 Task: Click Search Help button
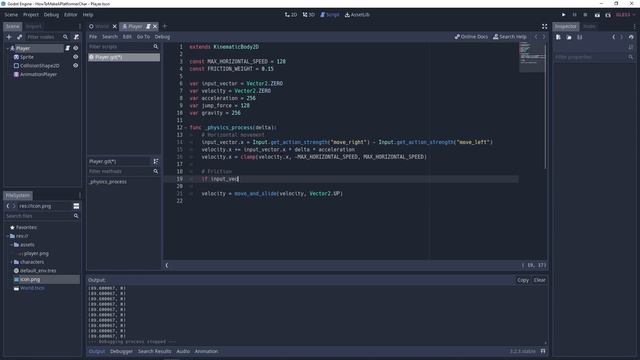pos(510,37)
